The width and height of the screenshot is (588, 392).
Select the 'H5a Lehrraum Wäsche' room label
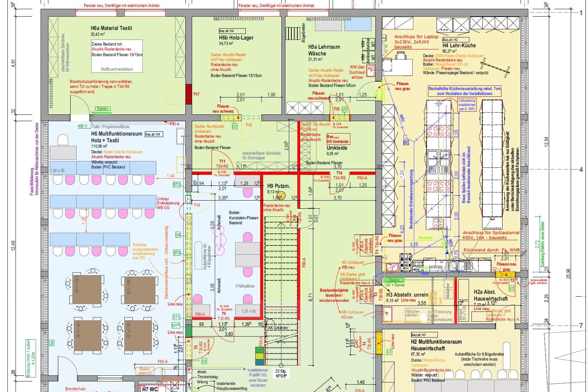(x=324, y=50)
